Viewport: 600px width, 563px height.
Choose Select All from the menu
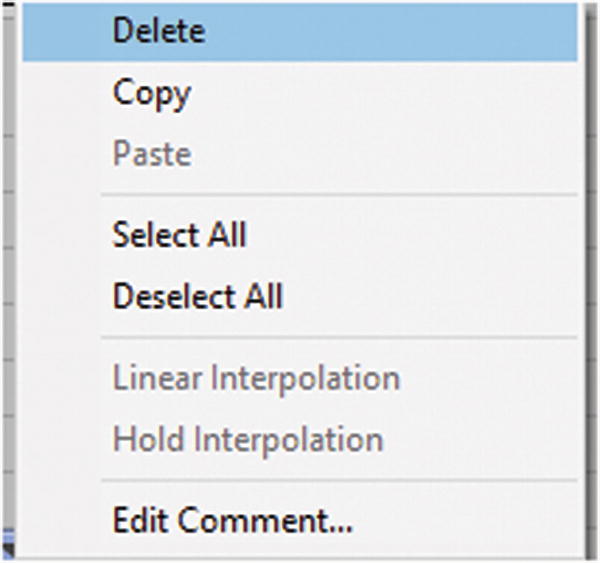[179, 236]
